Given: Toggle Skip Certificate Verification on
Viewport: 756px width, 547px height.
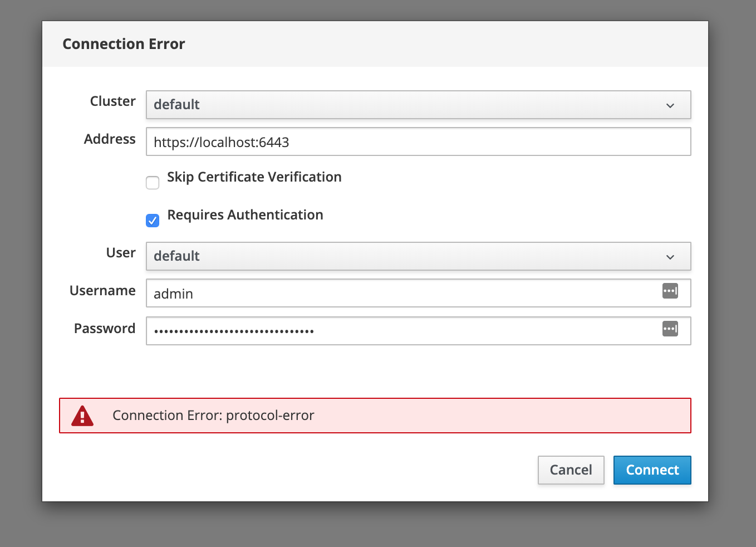Looking at the screenshot, I should coord(153,182).
